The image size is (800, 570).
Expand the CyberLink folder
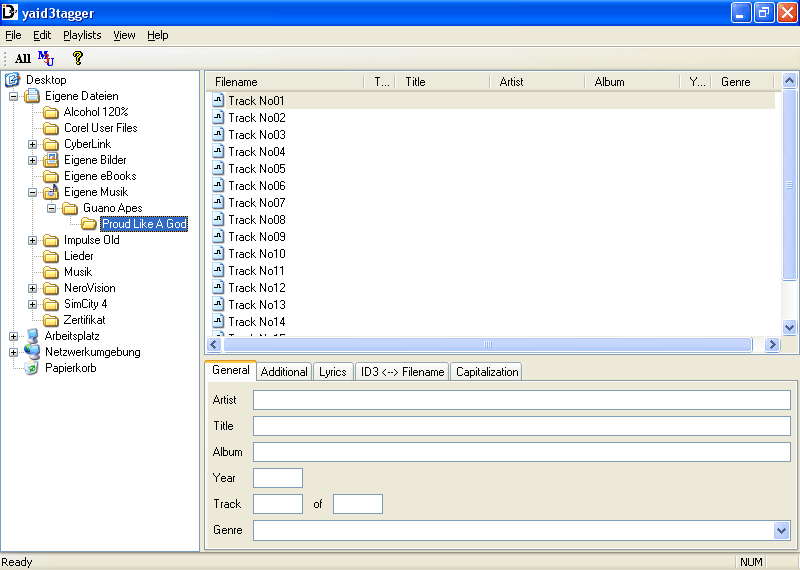coord(32,144)
